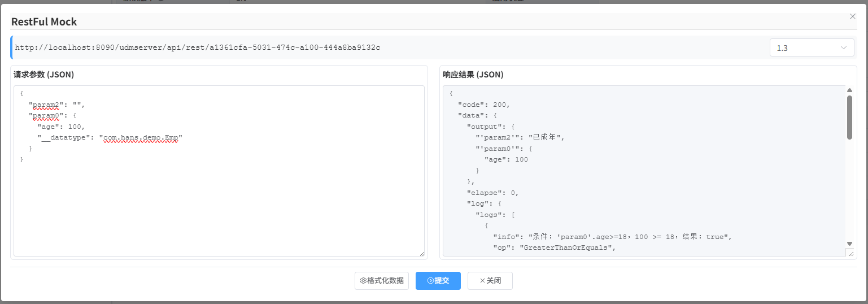Open the version dropdown showing 1.3

pyautogui.click(x=811, y=48)
